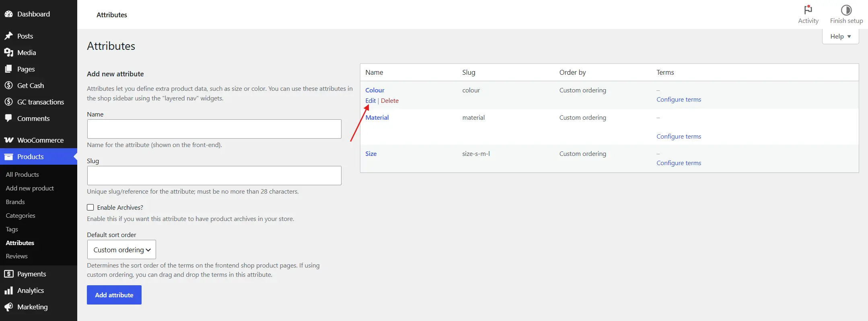
Task: Go to All Products submenu
Action: coord(23,174)
